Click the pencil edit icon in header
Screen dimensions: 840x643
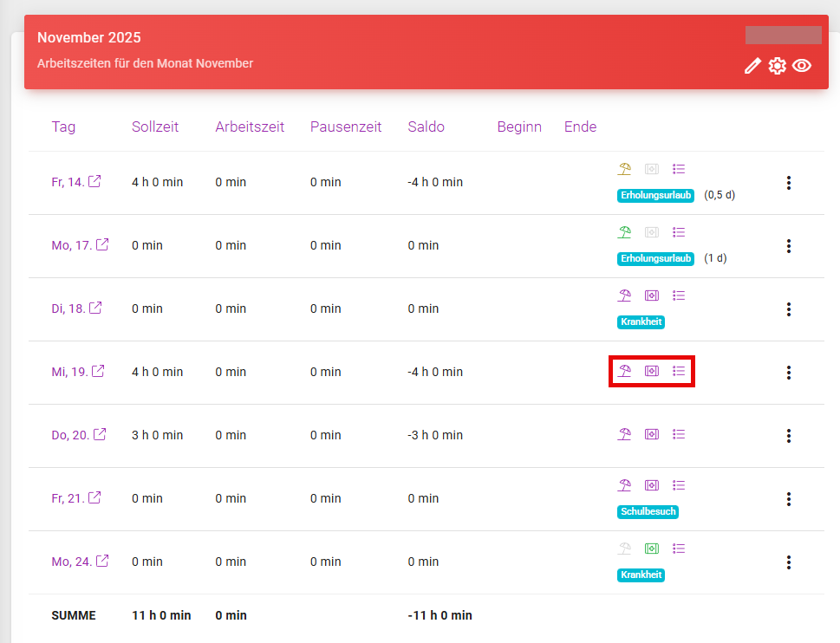tap(752, 66)
